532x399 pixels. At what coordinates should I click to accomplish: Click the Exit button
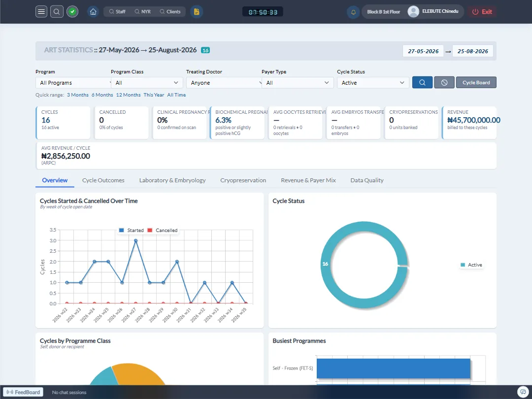[482, 11]
